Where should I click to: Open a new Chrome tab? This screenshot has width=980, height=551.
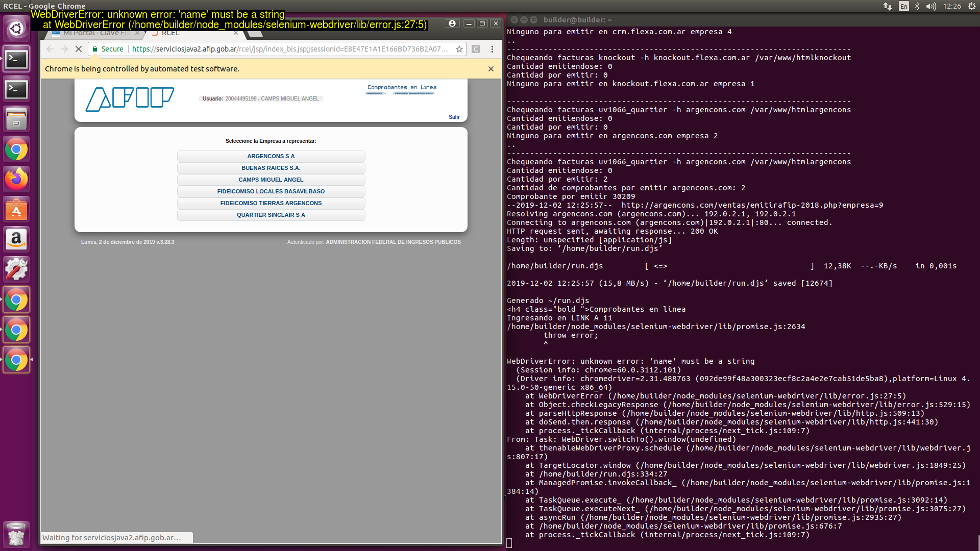point(255,34)
